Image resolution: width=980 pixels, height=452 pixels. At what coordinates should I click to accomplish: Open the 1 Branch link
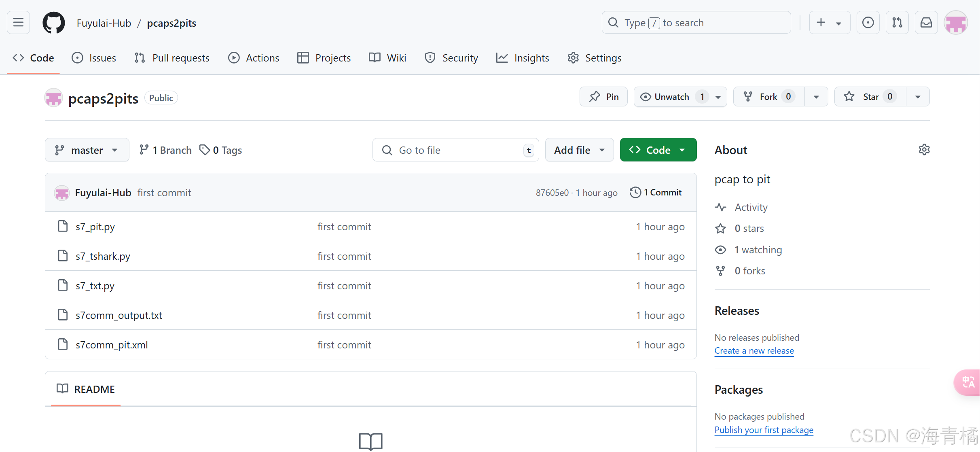[x=165, y=150]
